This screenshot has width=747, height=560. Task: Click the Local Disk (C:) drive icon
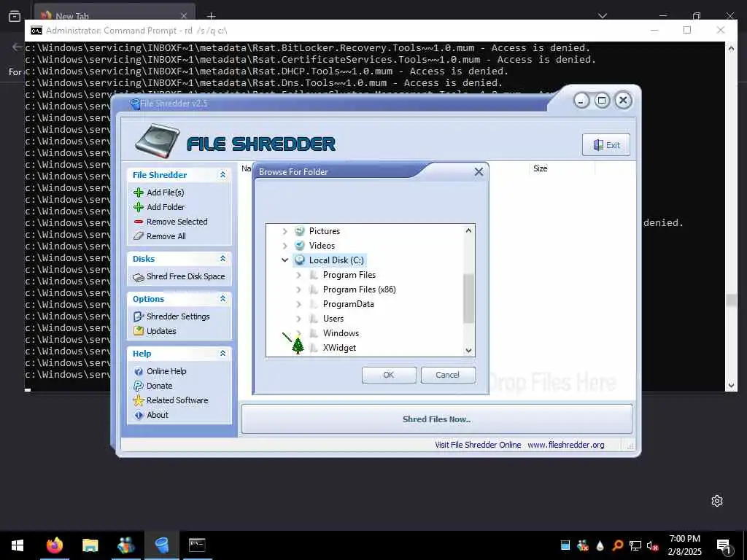click(300, 260)
